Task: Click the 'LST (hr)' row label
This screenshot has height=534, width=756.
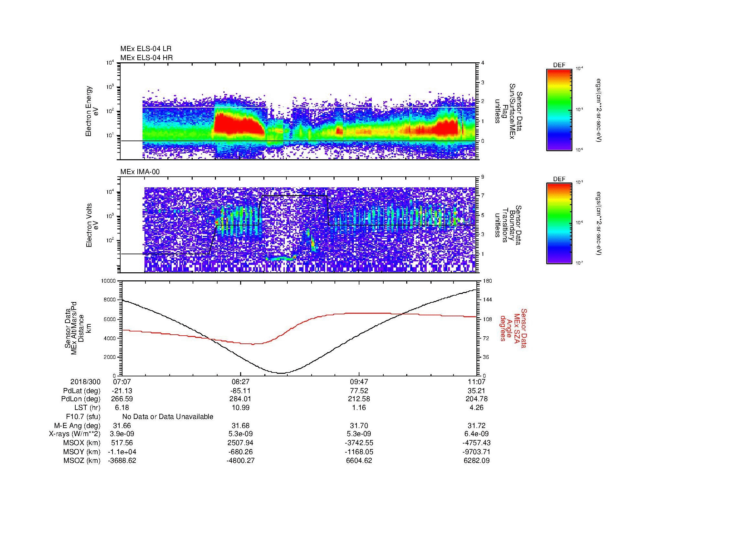Action: (87, 408)
